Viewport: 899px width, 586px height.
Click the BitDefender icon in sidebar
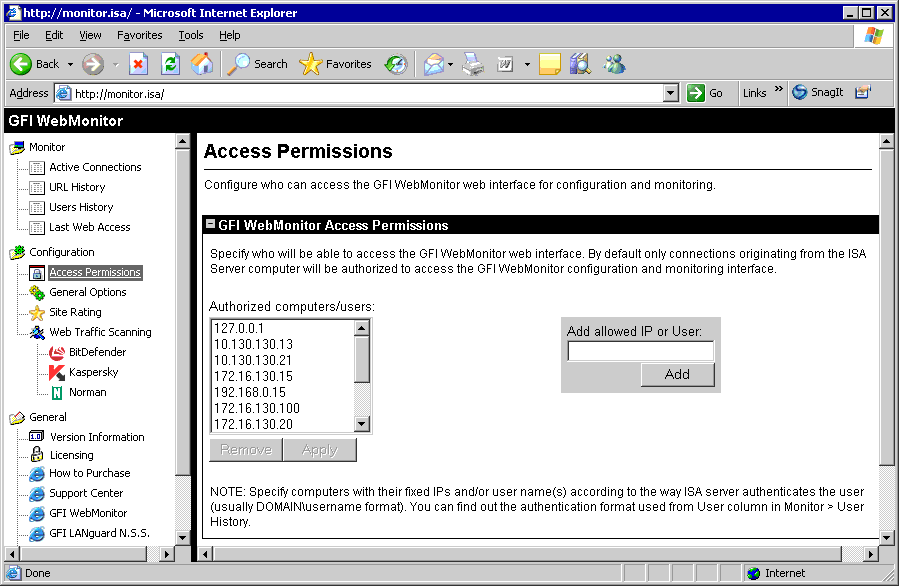tap(57, 352)
